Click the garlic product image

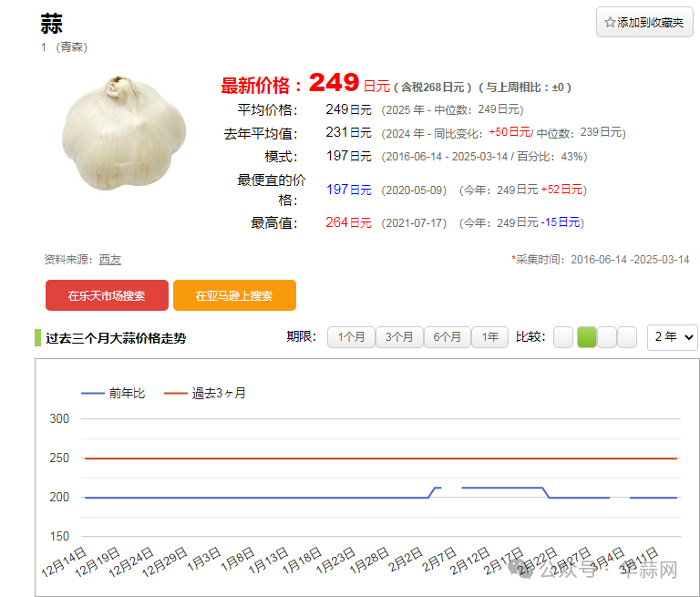(x=124, y=134)
